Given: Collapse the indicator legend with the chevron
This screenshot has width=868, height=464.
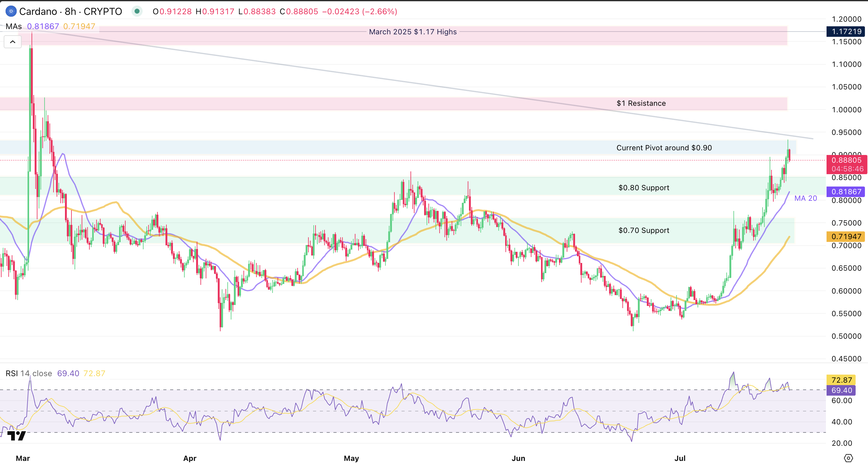Looking at the screenshot, I should coord(12,42).
